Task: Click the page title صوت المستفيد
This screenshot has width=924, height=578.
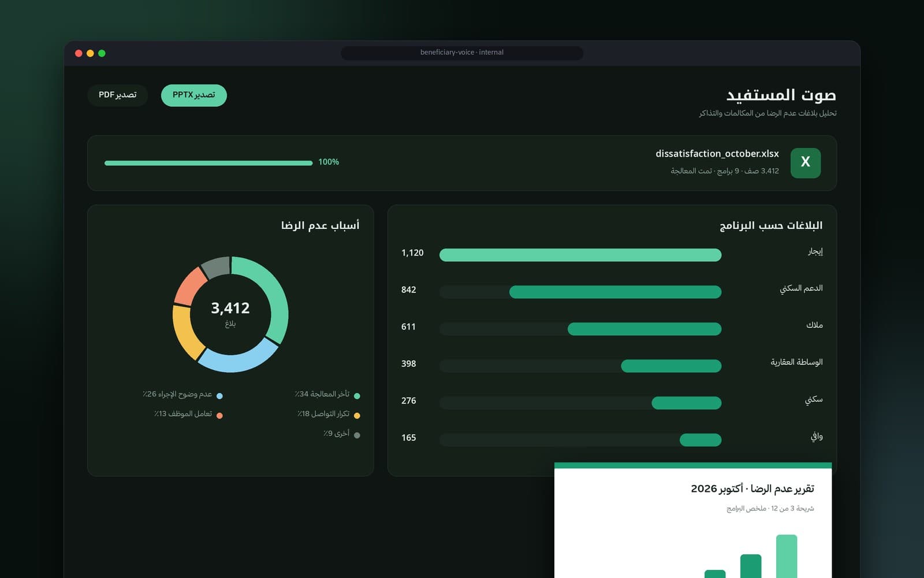Action: click(781, 95)
